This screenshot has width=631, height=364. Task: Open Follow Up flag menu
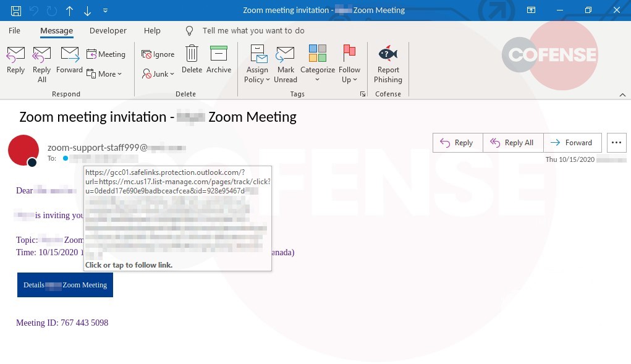tap(349, 64)
